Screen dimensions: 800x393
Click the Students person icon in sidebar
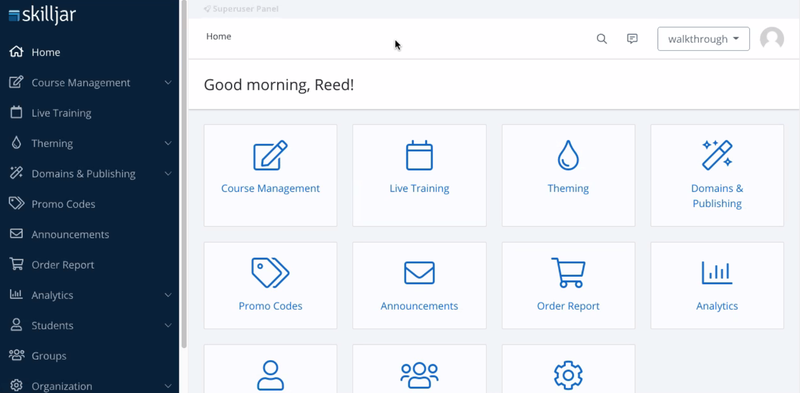click(16, 325)
